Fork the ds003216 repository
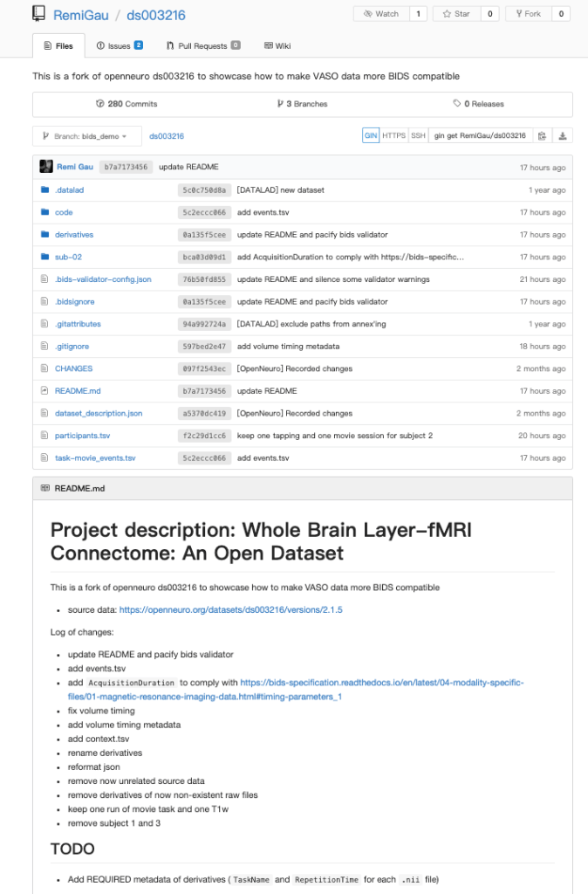Screen dimensions: 588x894 coord(528,14)
